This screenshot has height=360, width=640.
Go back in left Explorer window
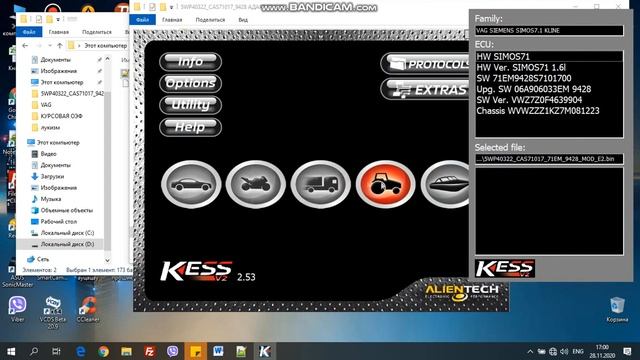[25, 46]
